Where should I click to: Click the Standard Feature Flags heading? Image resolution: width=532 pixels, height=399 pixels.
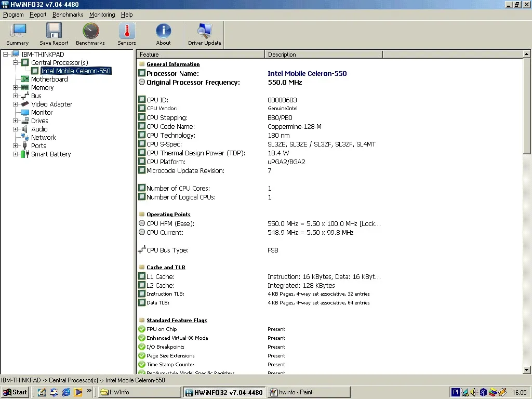point(177,320)
